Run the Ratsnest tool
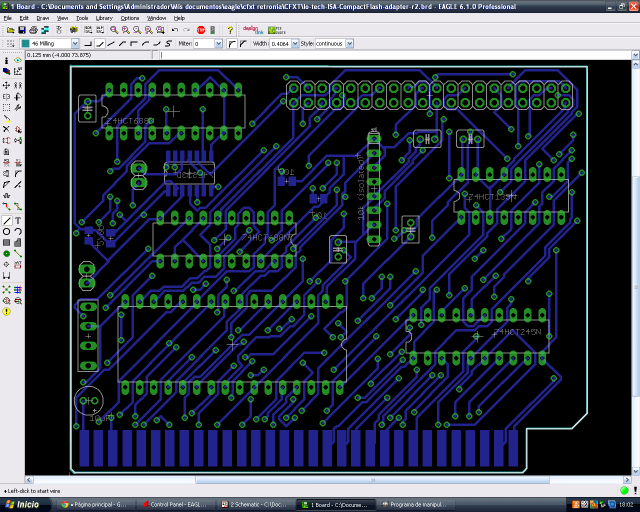The image size is (640, 512). (6, 290)
